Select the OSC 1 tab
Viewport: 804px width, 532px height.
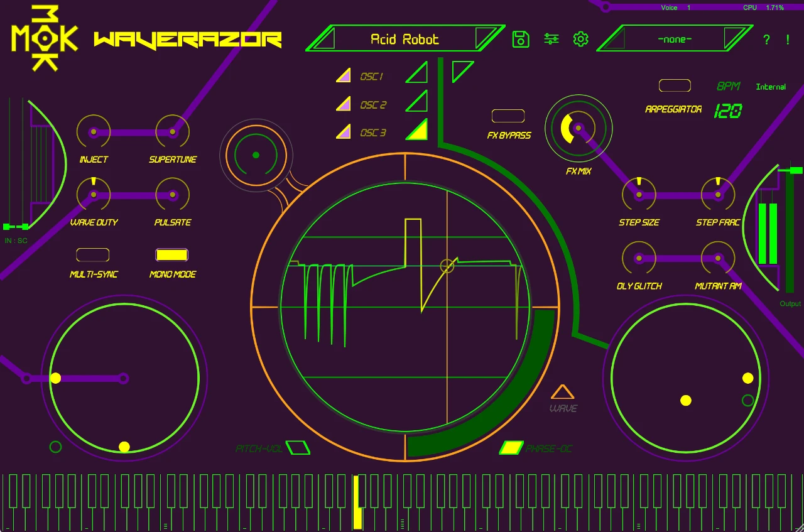click(372, 77)
